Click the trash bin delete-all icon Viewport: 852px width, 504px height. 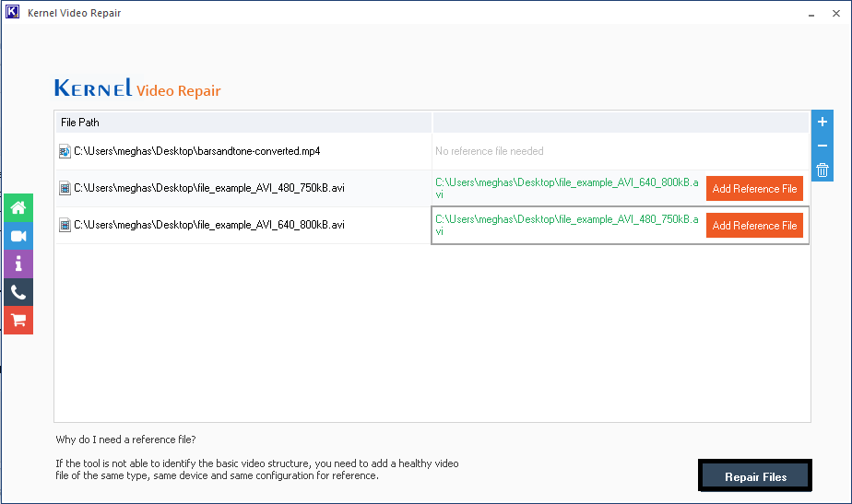[x=822, y=170]
